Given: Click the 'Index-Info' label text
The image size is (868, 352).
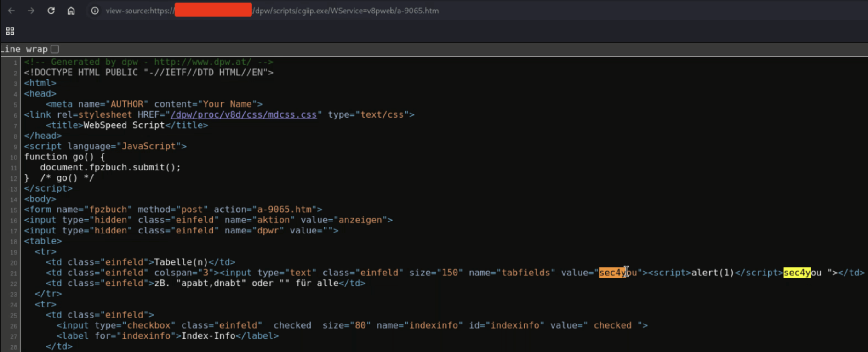Looking at the screenshot, I should [208, 336].
